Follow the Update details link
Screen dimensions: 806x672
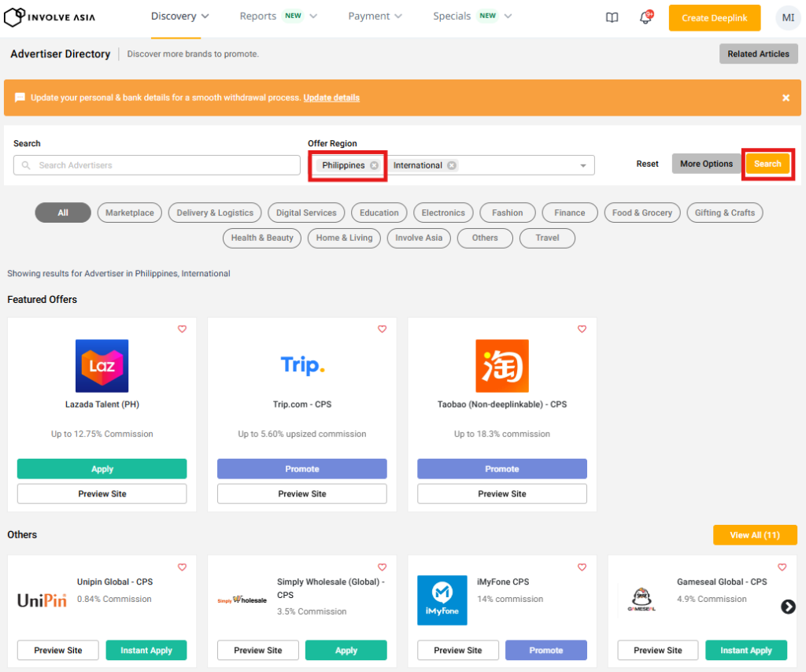coord(331,98)
